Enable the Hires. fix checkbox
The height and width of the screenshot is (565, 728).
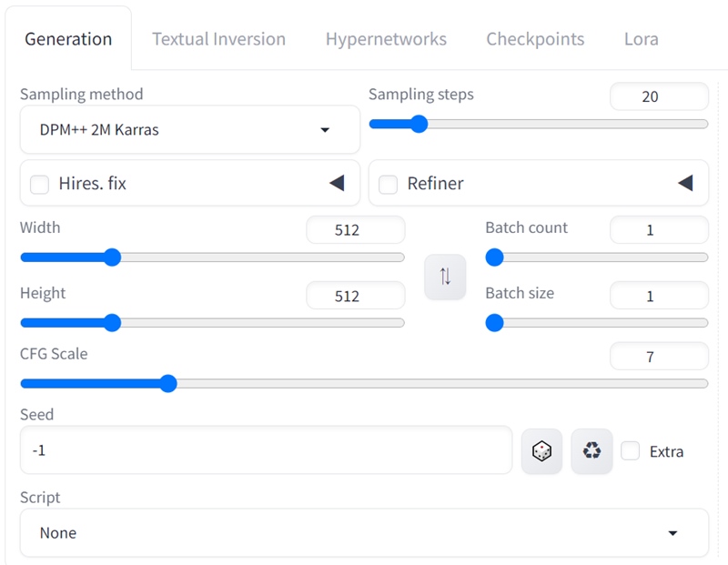click(x=39, y=184)
